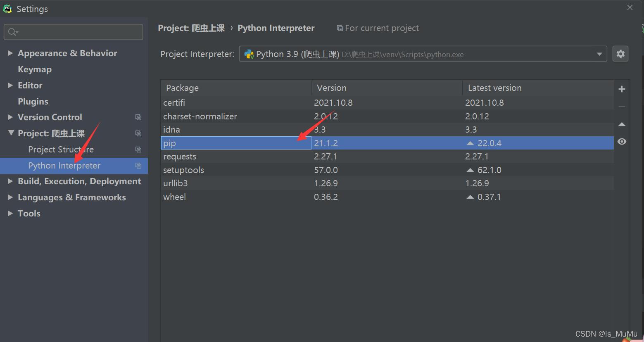This screenshot has width=644, height=342.
Task: Open the Keymap settings page
Action: 35,69
